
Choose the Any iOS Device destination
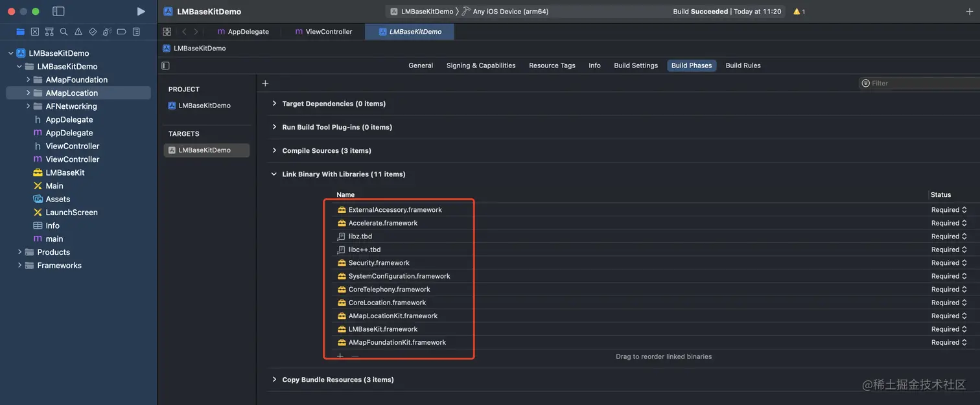505,12
